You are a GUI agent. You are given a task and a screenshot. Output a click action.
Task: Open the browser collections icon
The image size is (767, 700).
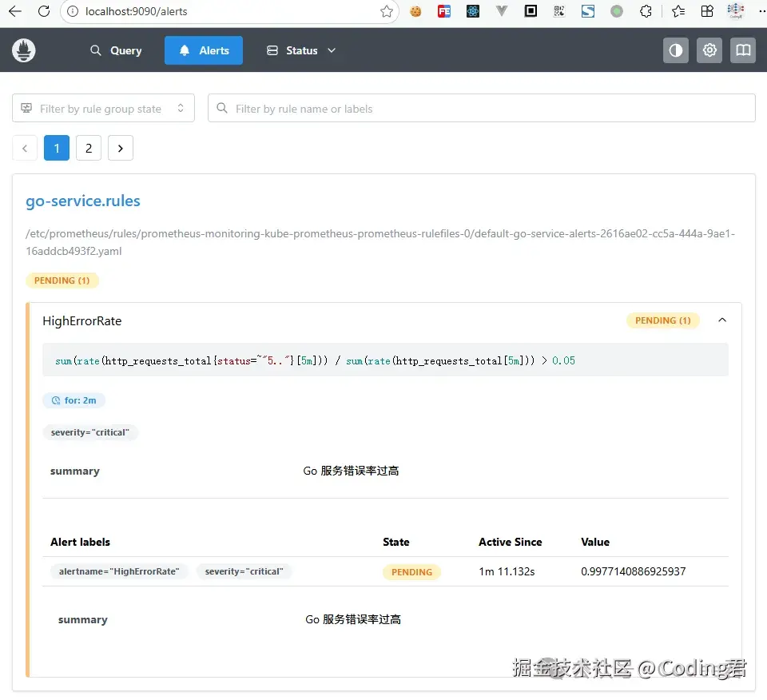point(707,11)
